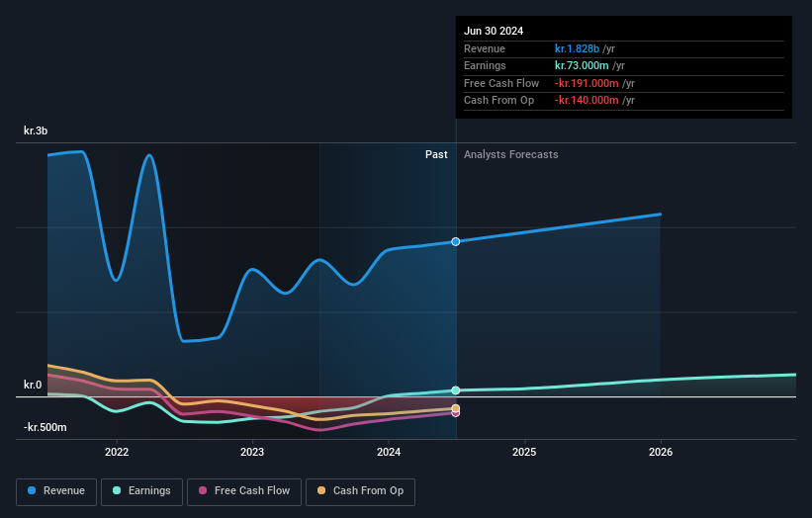Click the Jun 30 2024 tooltip date

pos(494,31)
